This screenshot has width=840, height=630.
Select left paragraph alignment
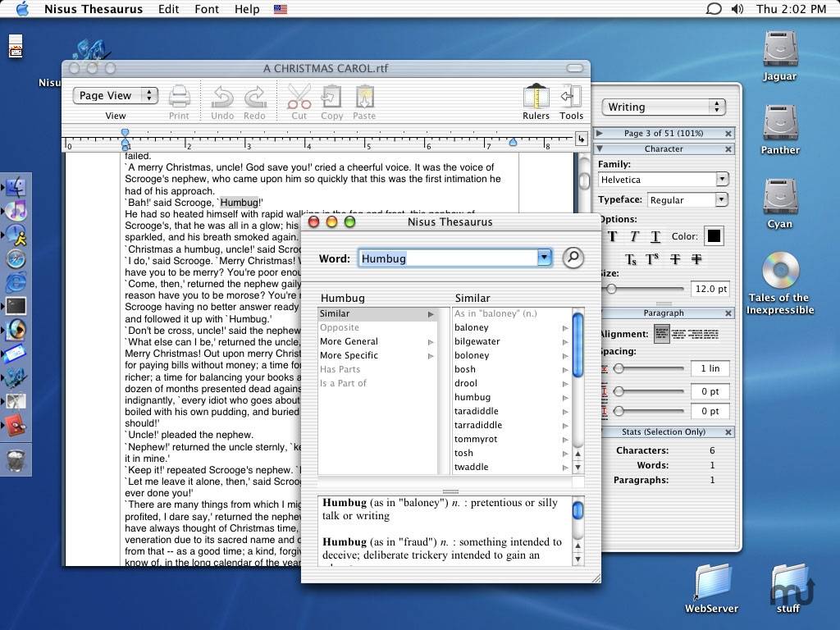point(662,335)
